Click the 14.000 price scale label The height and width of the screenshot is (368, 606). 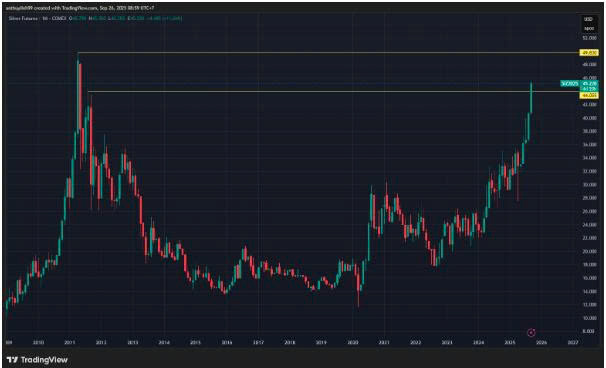pos(589,291)
